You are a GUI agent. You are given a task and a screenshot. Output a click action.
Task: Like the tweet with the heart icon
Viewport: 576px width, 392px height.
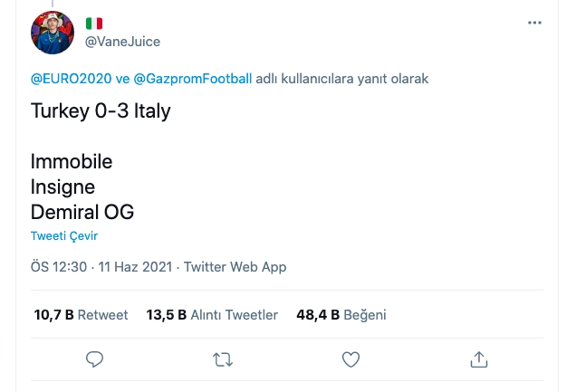(x=350, y=359)
